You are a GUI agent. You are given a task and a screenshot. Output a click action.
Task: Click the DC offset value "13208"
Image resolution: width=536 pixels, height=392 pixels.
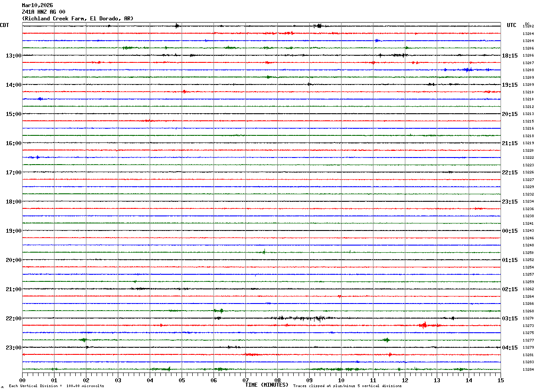click(x=528, y=70)
